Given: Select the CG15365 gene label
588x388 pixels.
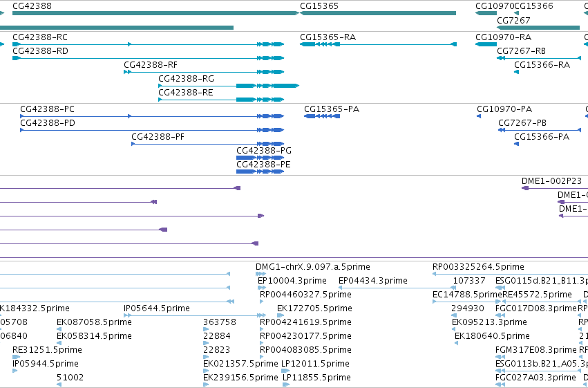Looking at the screenshot, I should (319, 6).
